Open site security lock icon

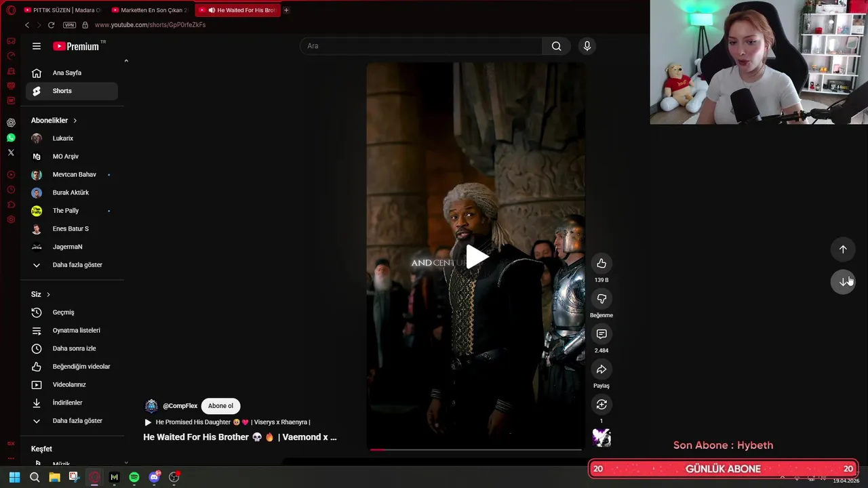pos(85,25)
